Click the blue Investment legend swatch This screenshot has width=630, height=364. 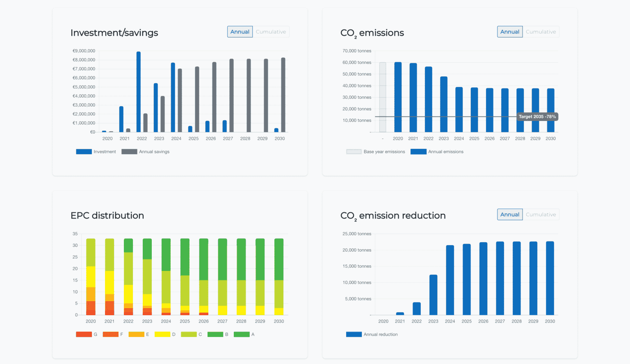tap(84, 152)
